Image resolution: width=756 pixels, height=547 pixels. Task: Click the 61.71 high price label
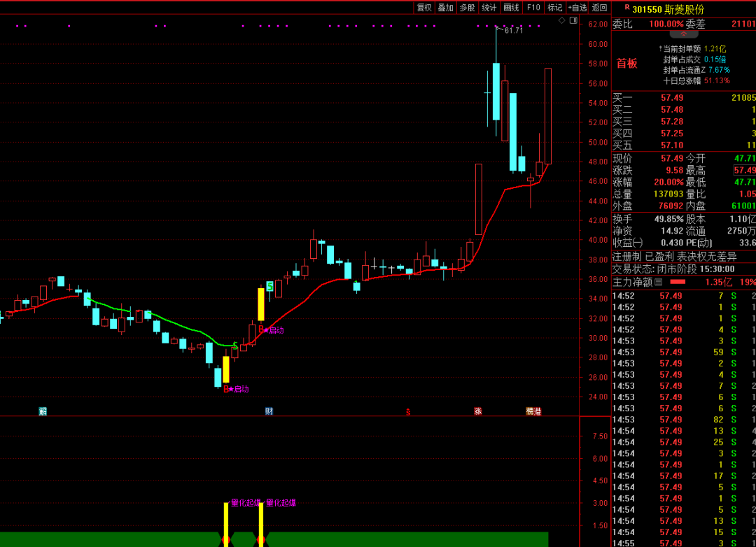pos(514,30)
